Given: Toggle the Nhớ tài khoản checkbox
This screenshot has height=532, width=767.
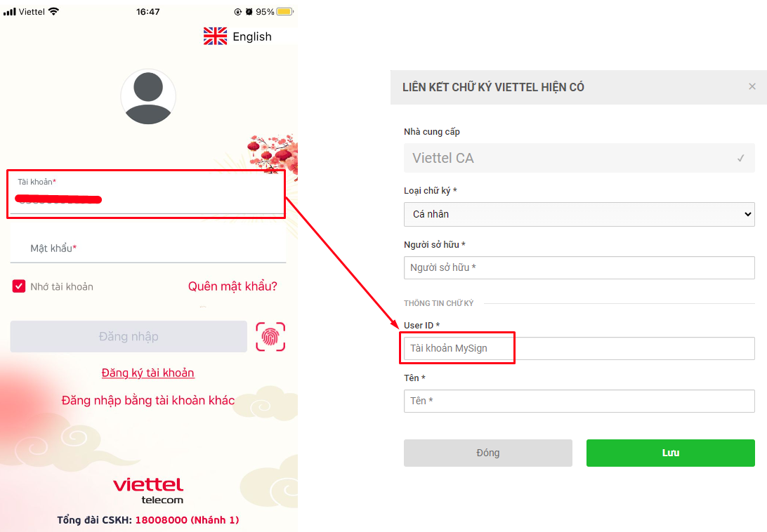Looking at the screenshot, I should 18,286.
